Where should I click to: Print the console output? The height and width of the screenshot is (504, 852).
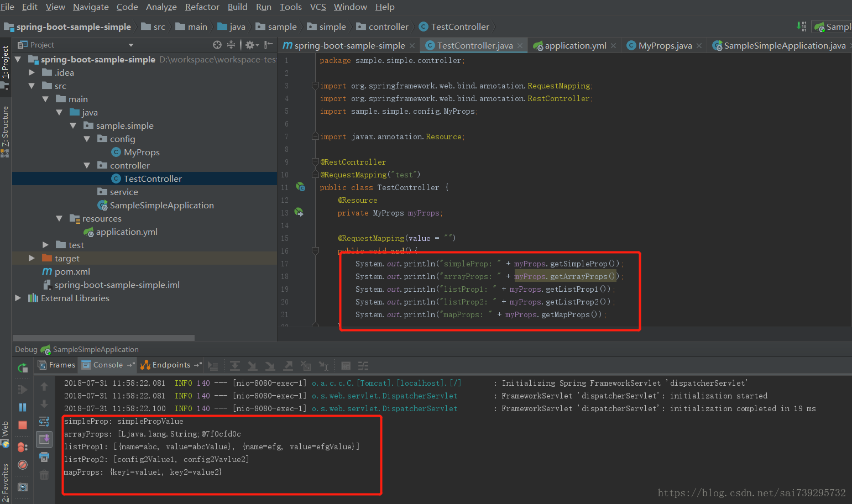(44, 457)
